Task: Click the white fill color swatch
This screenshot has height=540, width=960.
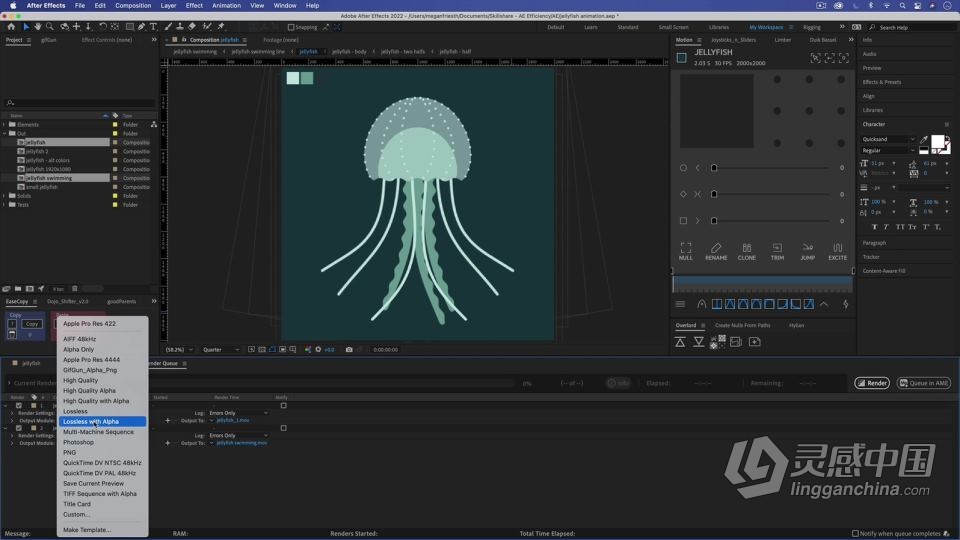Action: point(937,142)
